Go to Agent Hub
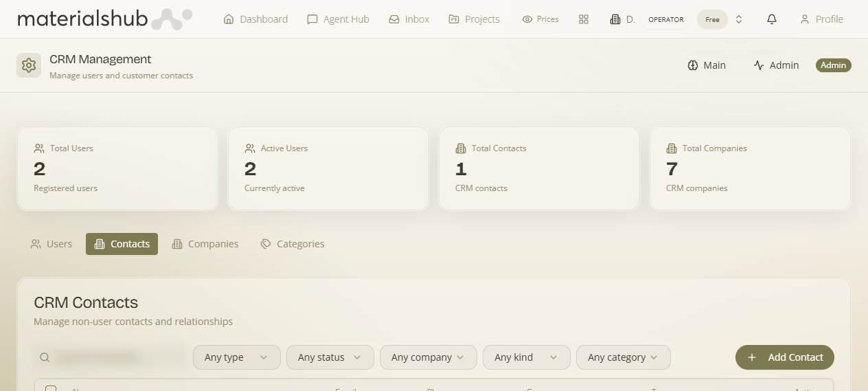 pyautogui.click(x=338, y=19)
